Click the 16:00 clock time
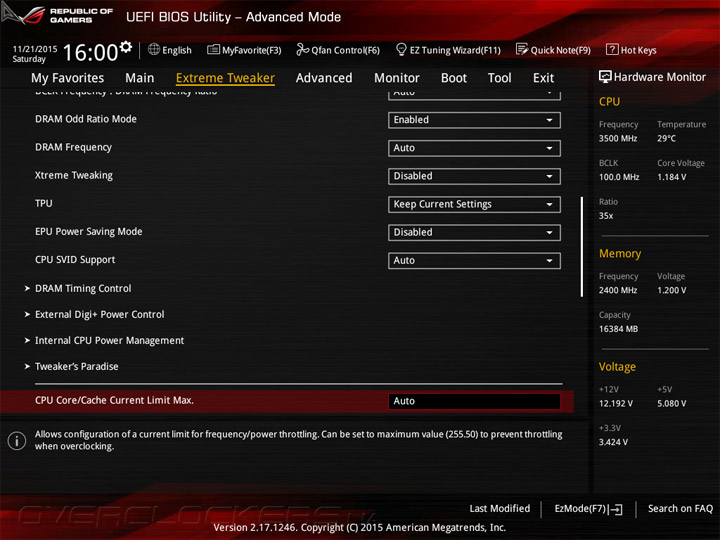The height and width of the screenshot is (540, 720). tap(90, 52)
